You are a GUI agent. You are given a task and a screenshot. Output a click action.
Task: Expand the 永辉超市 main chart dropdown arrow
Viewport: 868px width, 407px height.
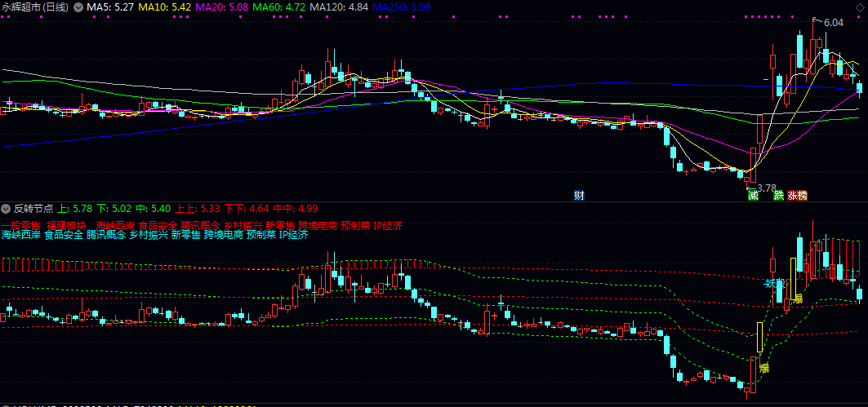(78, 7)
